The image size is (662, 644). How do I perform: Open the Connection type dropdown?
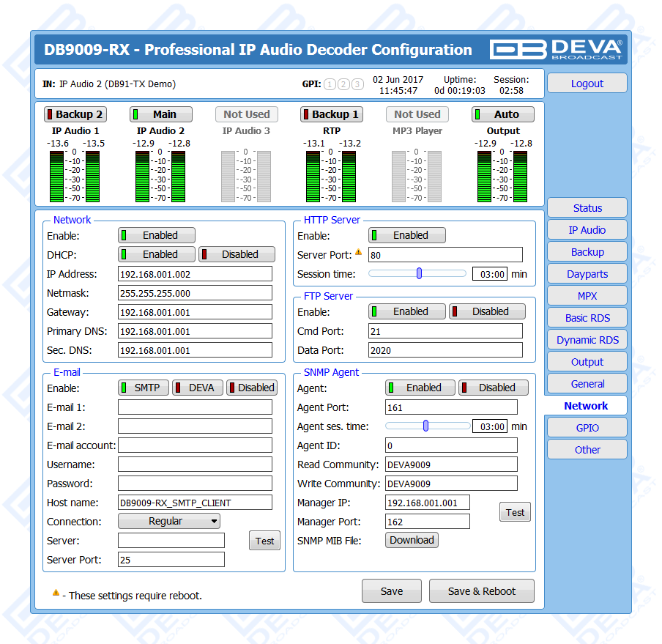tap(169, 521)
